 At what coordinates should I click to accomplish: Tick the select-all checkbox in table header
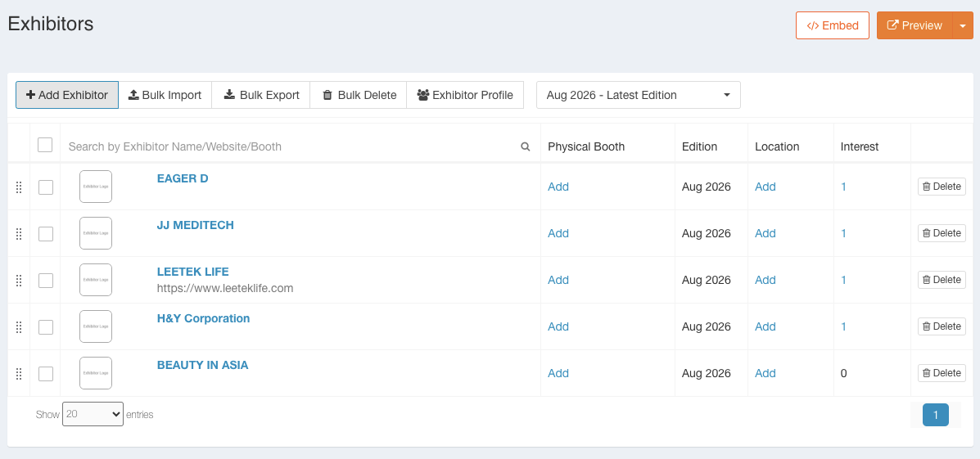(45, 145)
